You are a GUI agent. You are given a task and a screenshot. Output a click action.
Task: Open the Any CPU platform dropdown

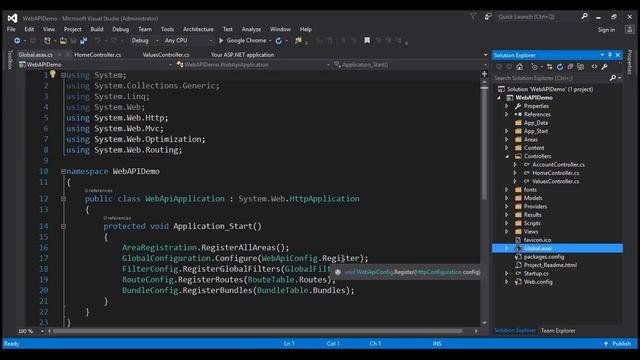188,40
